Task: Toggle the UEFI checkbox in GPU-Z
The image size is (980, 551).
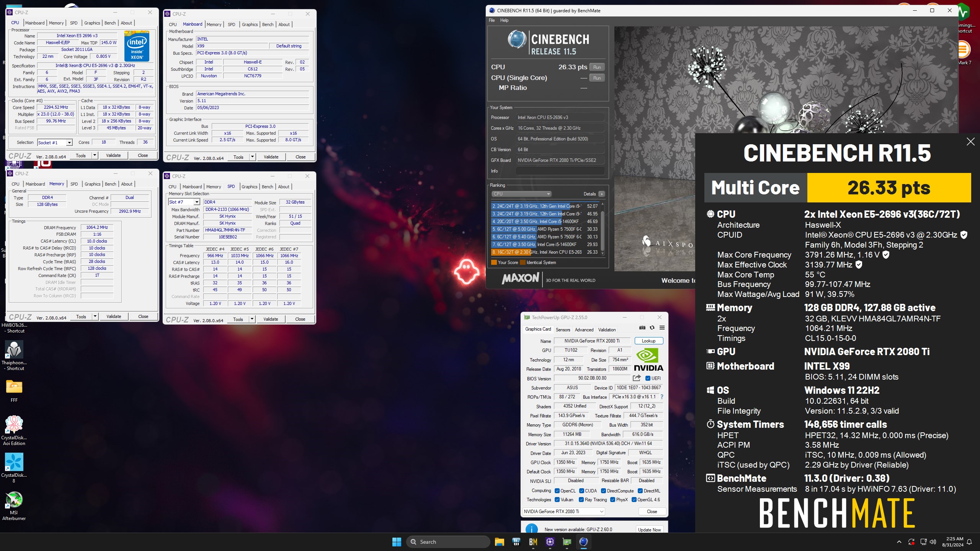Action: (x=648, y=378)
